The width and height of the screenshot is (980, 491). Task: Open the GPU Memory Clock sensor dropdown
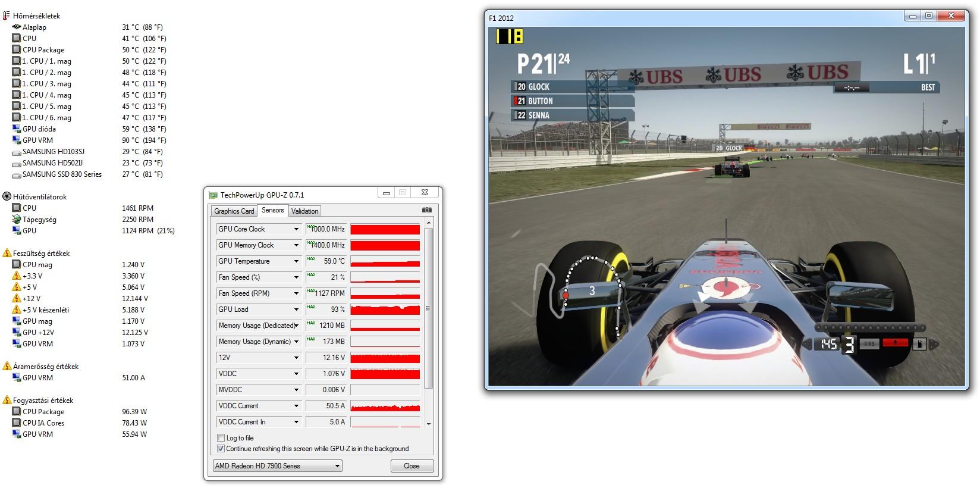click(x=296, y=245)
